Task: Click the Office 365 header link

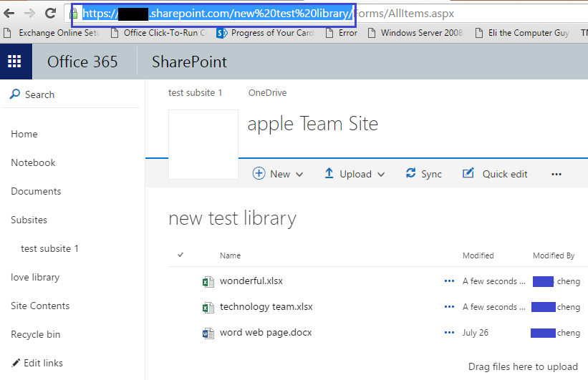Action: (82, 62)
